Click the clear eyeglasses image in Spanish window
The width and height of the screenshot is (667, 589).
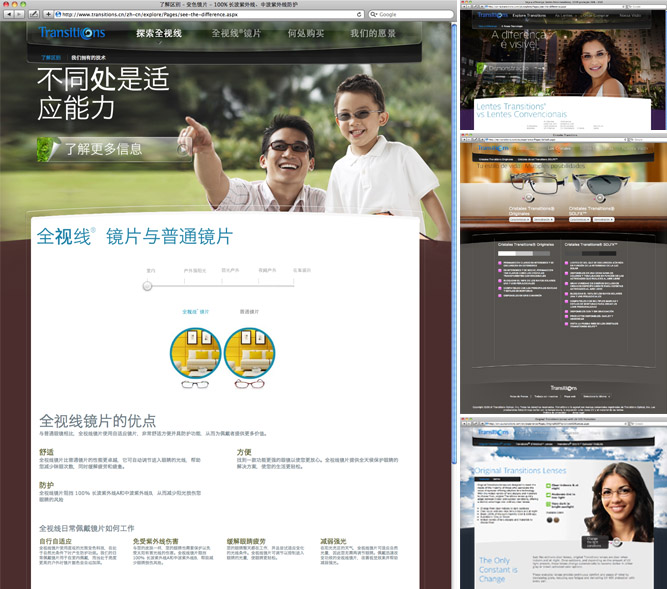click(x=538, y=182)
